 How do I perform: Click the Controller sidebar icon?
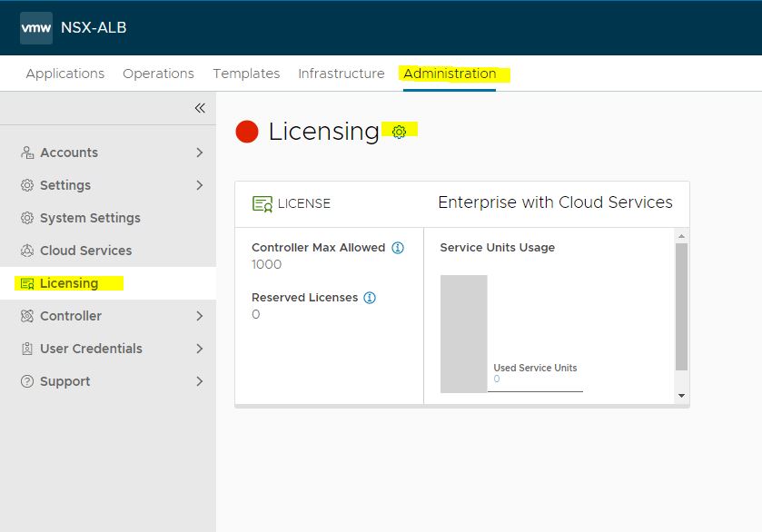27,316
